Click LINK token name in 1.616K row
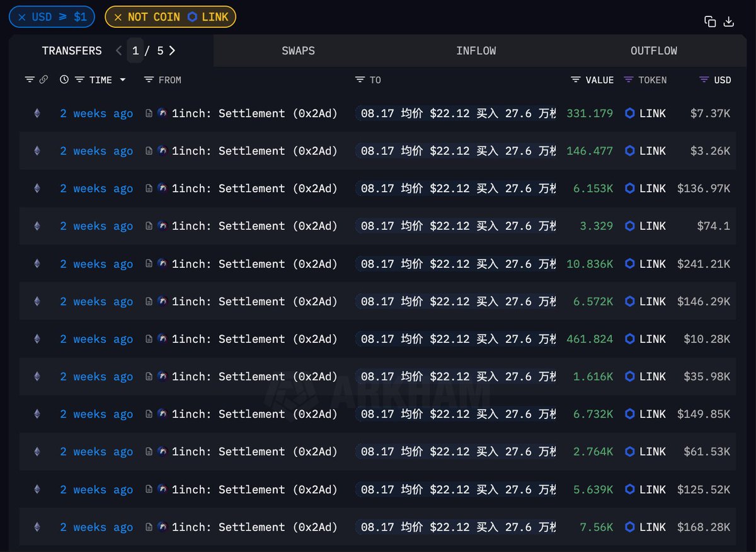 [x=653, y=376]
